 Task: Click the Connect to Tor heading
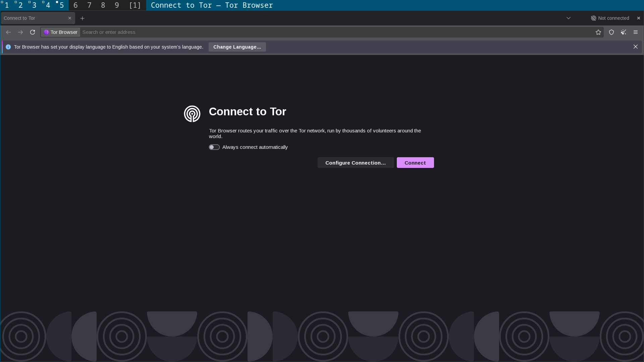coord(248,112)
